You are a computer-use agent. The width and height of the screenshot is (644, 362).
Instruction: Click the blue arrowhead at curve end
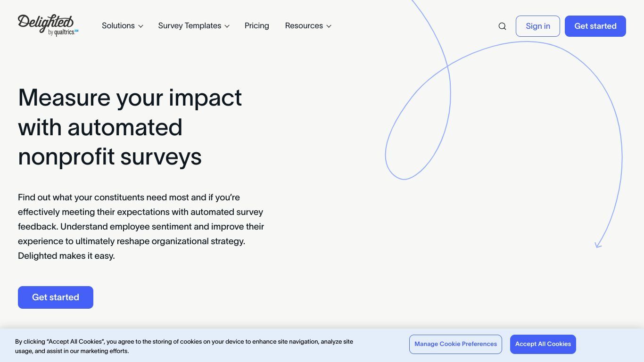click(x=598, y=244)
